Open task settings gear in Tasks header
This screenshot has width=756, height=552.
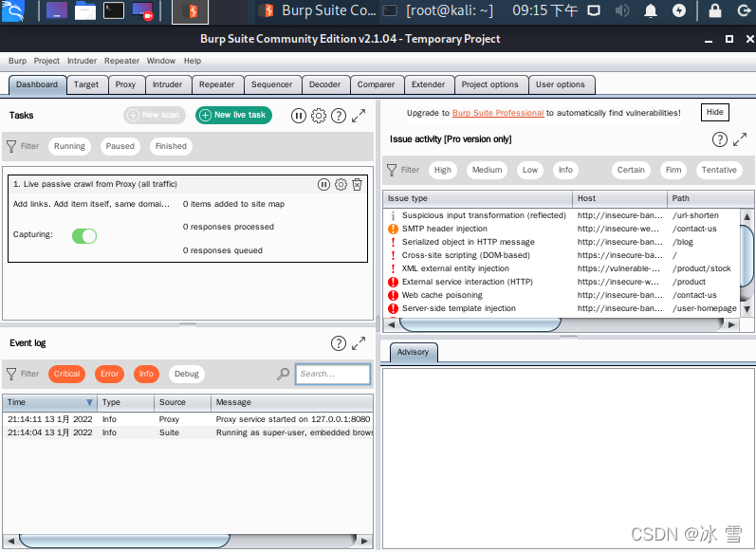[x=318, y=116]
